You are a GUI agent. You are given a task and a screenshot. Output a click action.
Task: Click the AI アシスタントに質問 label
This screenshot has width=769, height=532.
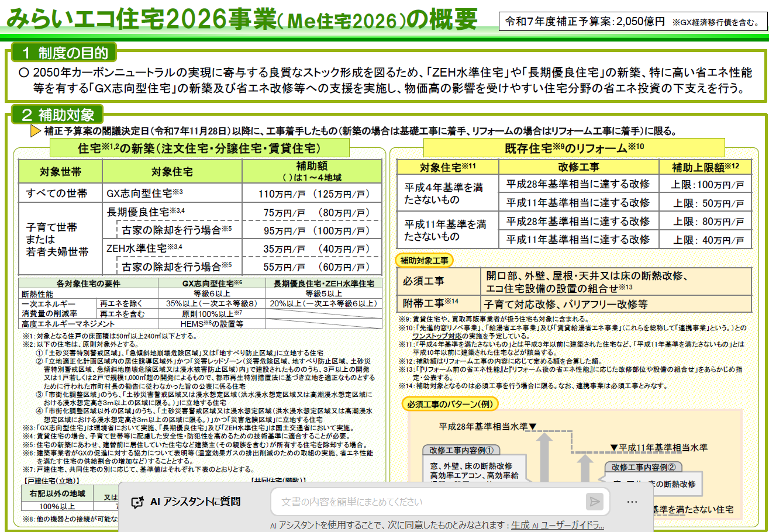pos(195,502)
